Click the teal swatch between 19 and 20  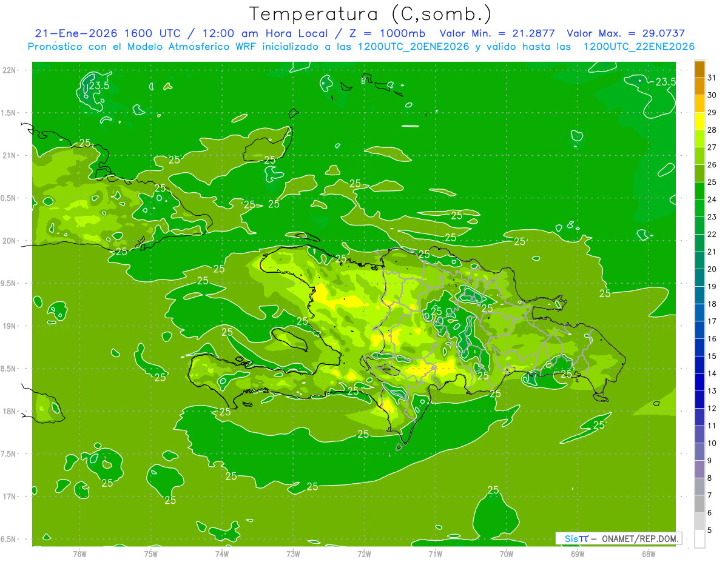[699, 278]
